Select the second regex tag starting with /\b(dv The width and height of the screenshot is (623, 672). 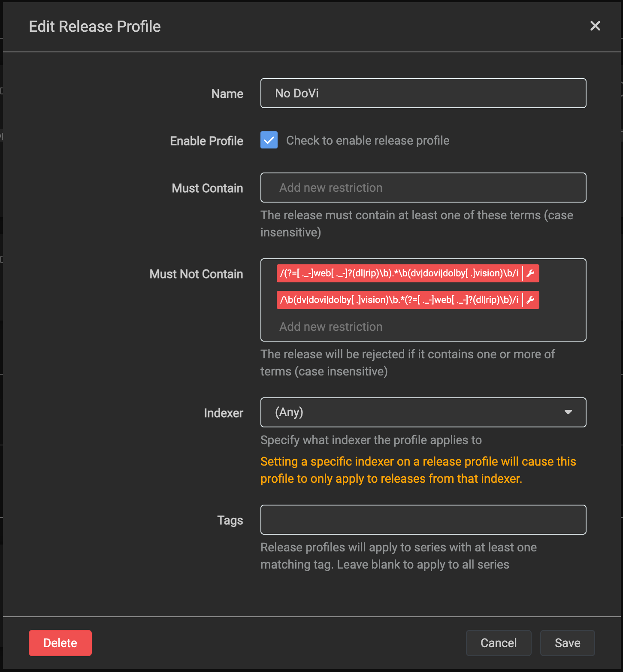point(399,300)
